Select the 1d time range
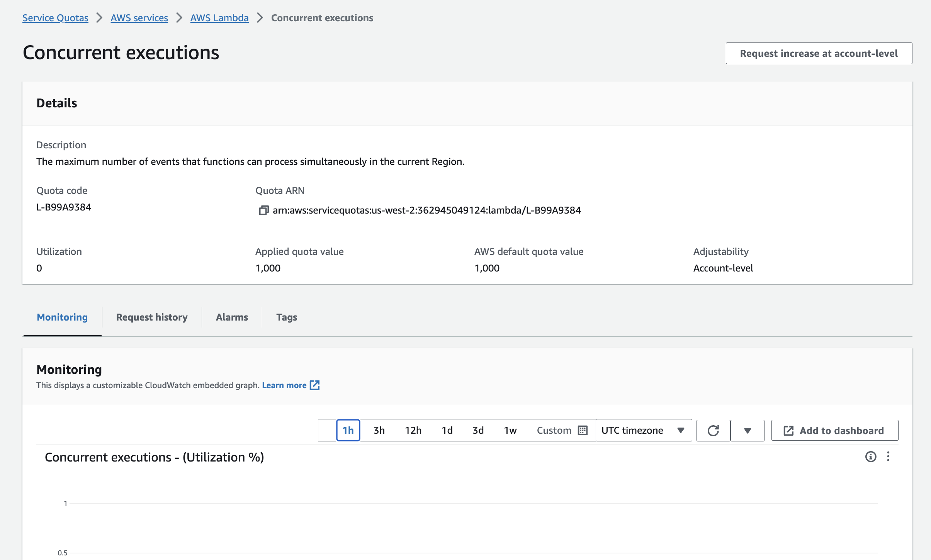This screenshot has height=560, width=931. (447, 430)
